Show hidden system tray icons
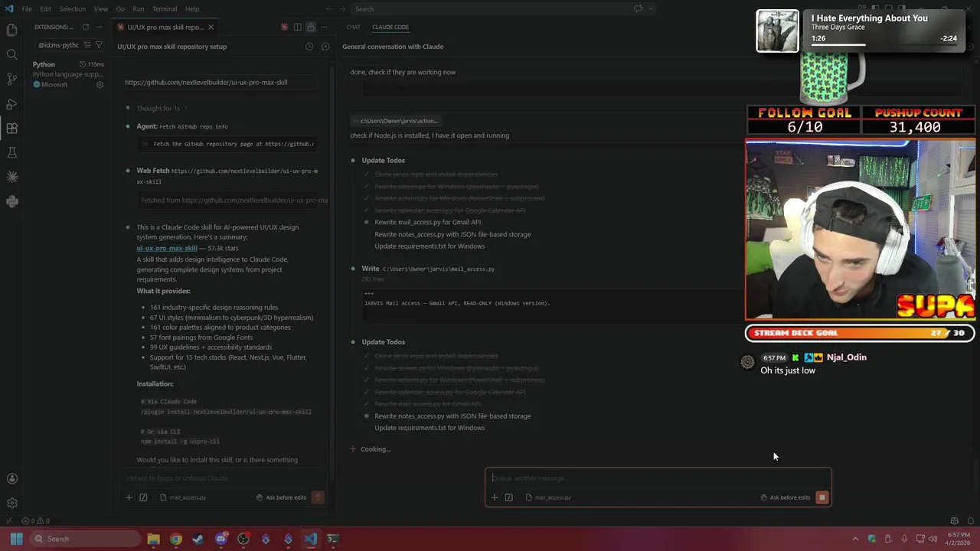 [855, 539]
